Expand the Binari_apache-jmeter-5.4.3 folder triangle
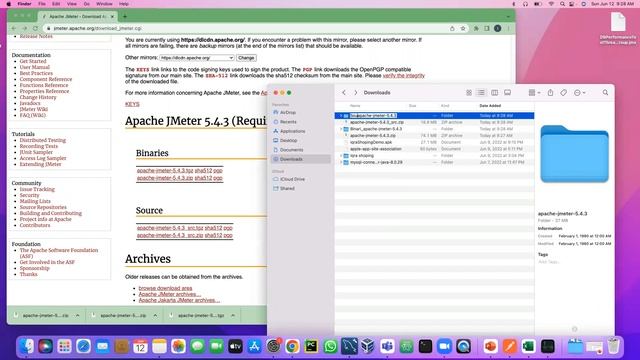Screen dimensions: 640x360 [341, 129]
